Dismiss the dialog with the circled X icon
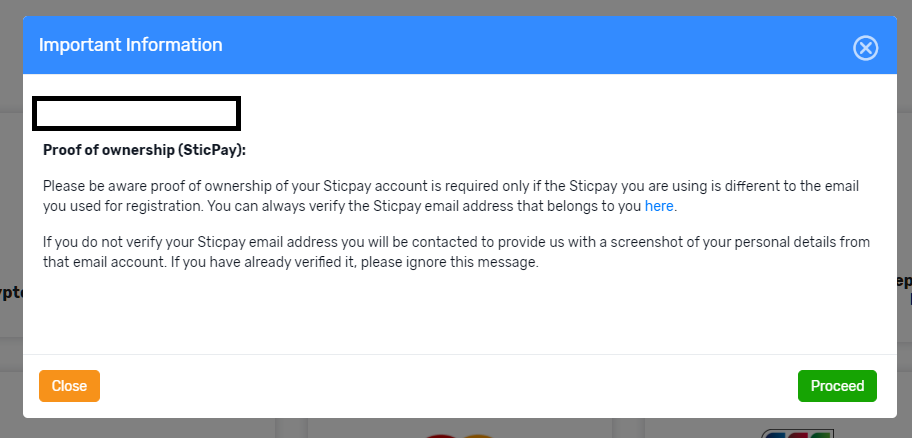 pyautogui.click(x=865, y=48)
